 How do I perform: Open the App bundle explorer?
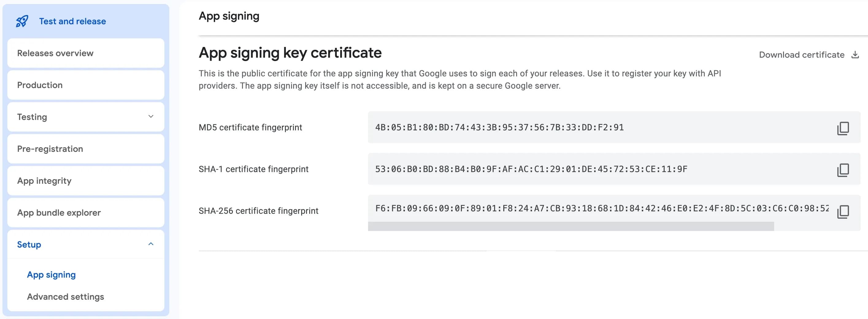pyautogui.click(x=59, y=213)
